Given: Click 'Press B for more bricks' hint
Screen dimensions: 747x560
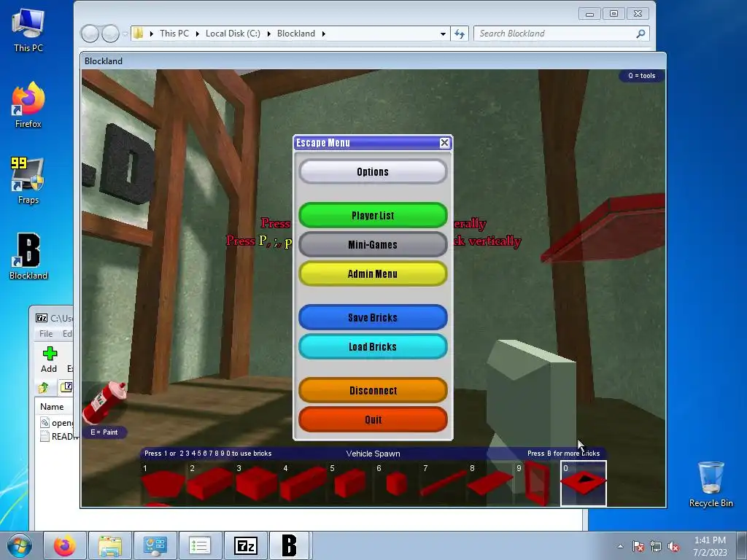Looking at the screenshot, I should (x=563, y=454).
